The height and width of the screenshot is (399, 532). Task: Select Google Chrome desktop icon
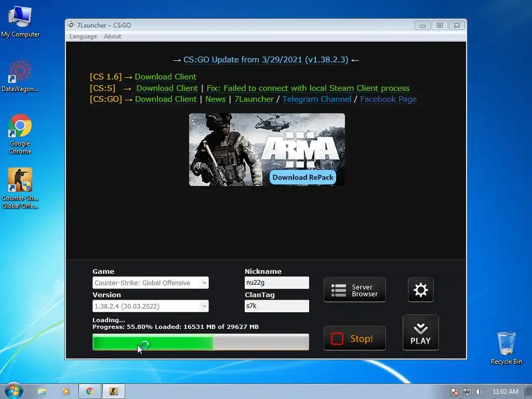click(20, 135)
